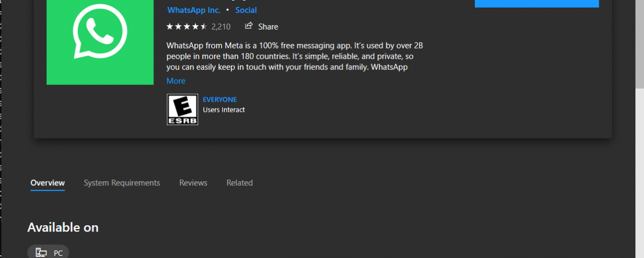The height and width of the screenshot is (258, 644).
Task: Click the Share text label
Action: click(x=268, y=26)
